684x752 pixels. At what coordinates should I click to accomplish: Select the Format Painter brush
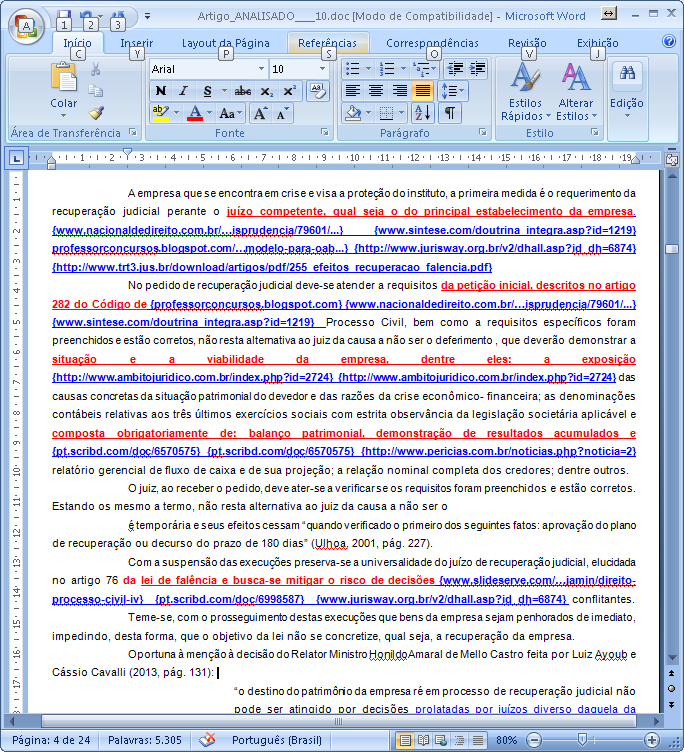pyautogui.click(x=96, y=113)
